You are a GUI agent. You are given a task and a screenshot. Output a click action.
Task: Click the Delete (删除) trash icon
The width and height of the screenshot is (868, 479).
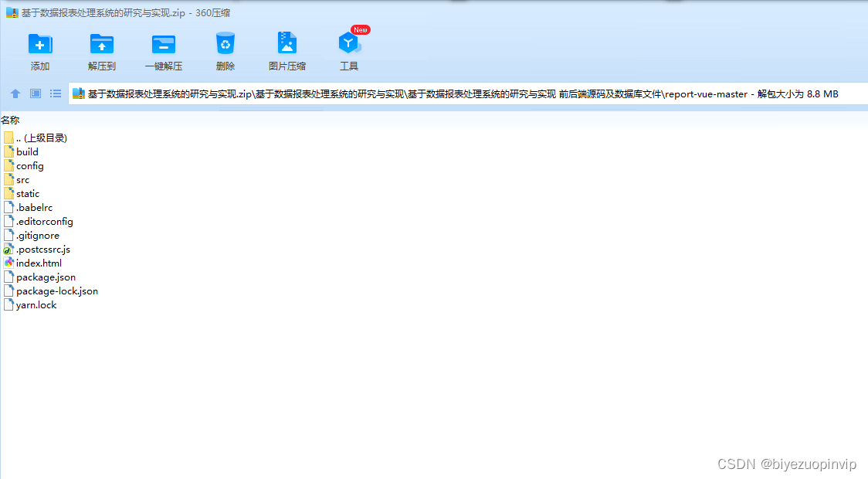point(225,44)
